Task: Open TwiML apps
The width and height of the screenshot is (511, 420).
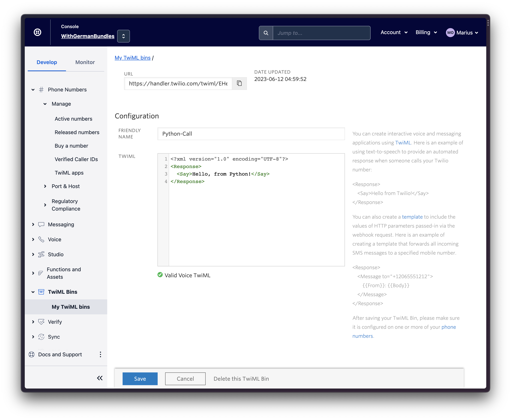Action: coord(69,173)
